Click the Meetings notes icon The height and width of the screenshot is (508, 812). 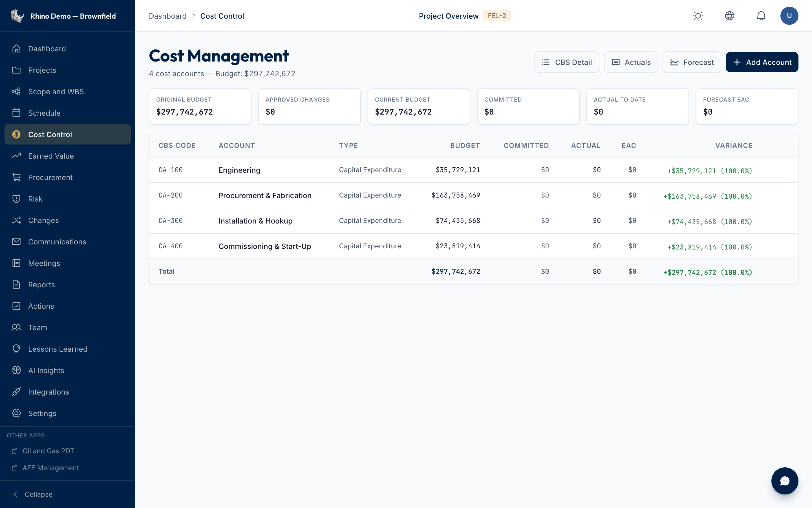pyautogui.click(x=16, y=263)
